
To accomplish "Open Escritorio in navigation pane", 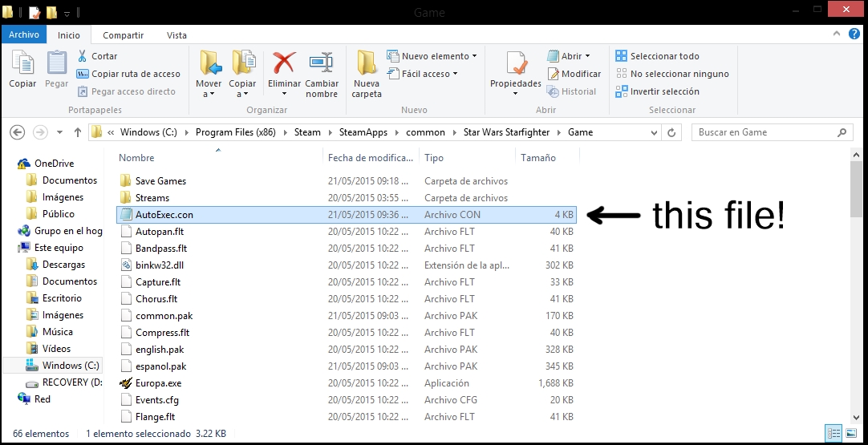I will [62, 297].
